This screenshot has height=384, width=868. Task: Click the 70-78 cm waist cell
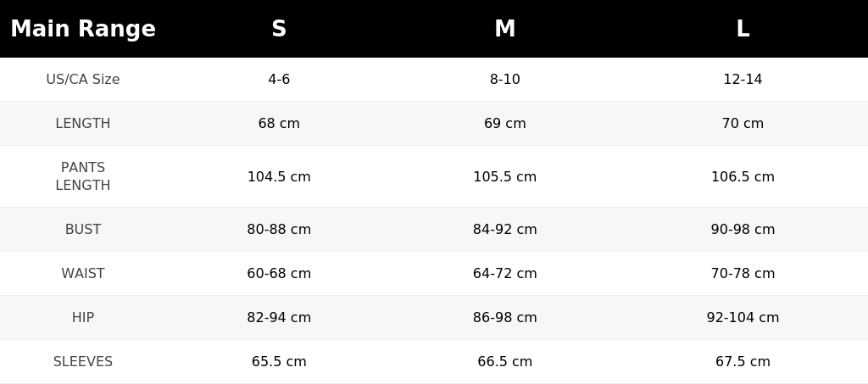(743, 273)
